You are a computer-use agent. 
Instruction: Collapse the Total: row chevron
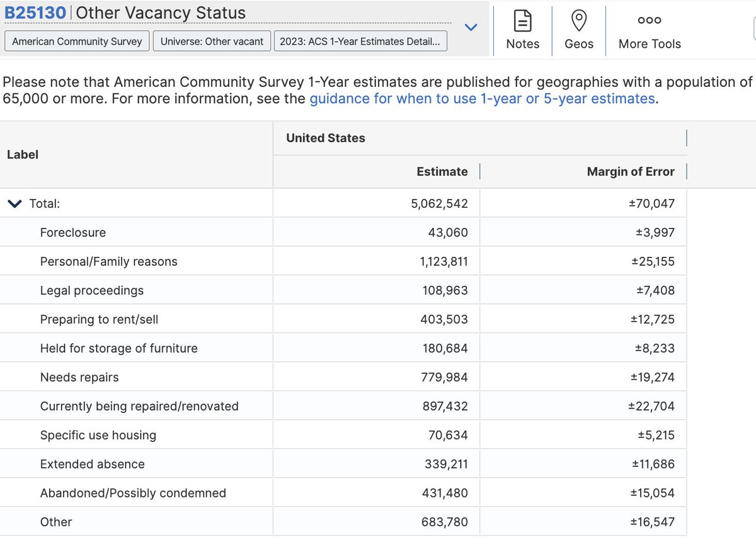click(14, 203)
